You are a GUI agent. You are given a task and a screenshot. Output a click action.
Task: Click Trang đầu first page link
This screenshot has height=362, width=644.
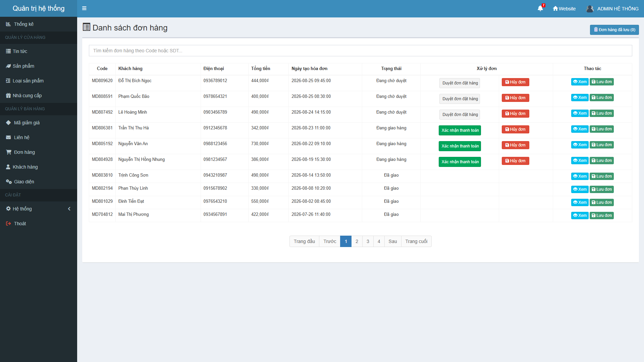[304, 241]
